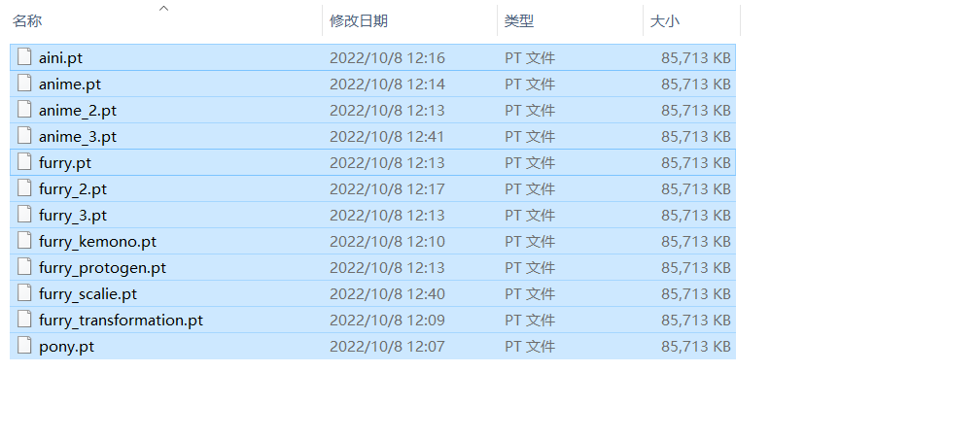
Task: Select the file name anime_2.pt
Action: 78,111
